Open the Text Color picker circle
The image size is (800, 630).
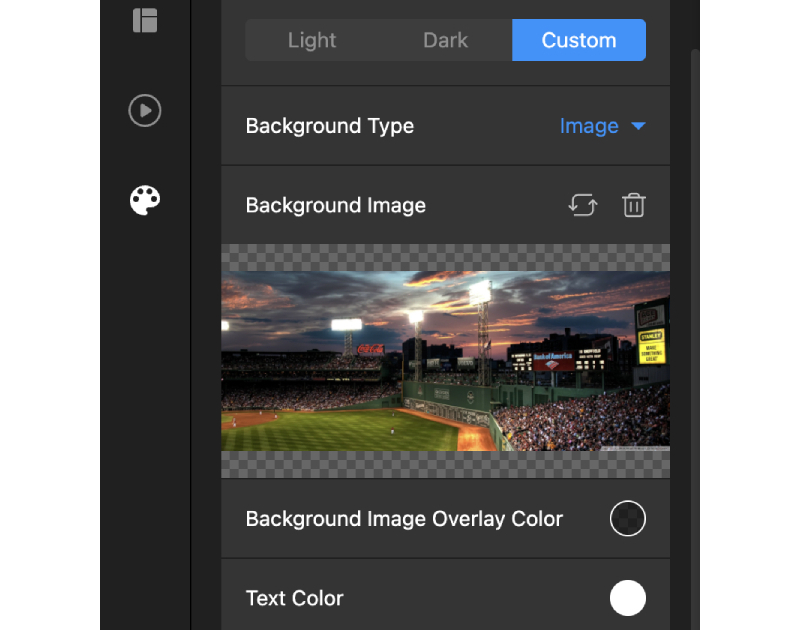[628, 598]
